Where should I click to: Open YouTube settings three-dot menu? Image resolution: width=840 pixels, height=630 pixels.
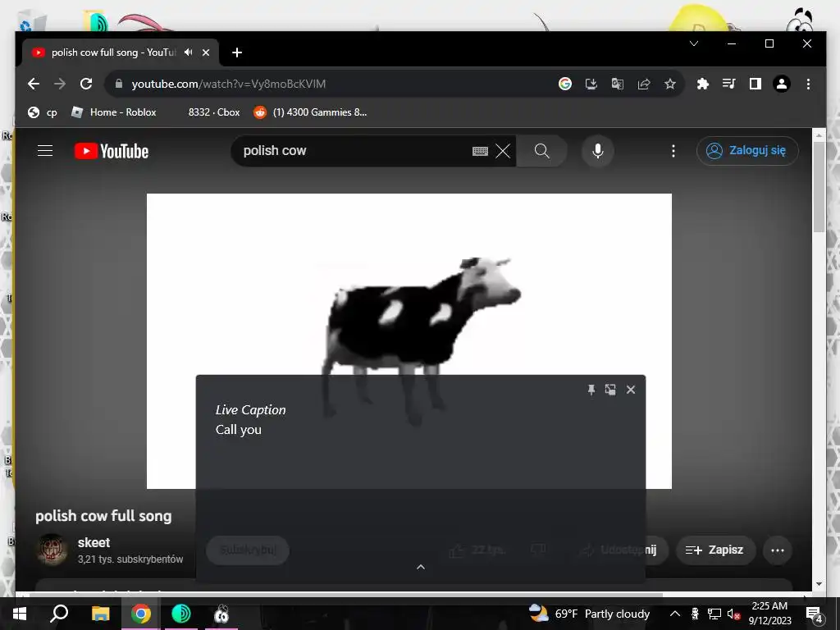click(673, 151)
